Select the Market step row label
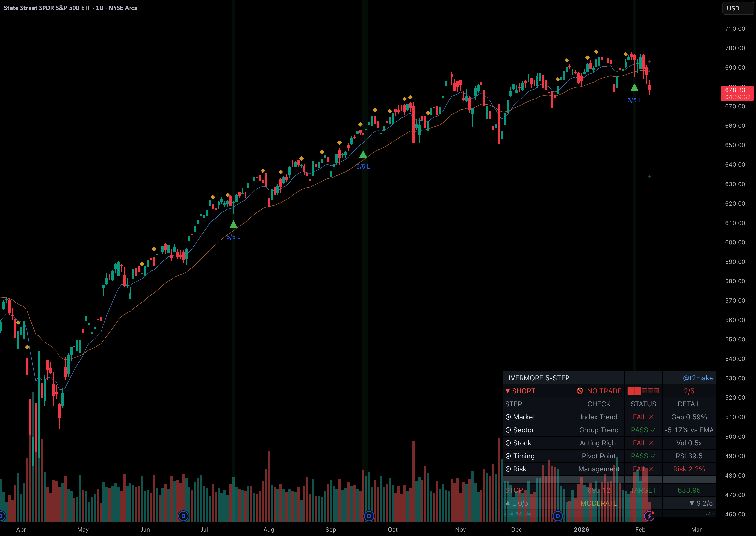Screen dimensions: 756x536 click(x=520, y=417)
